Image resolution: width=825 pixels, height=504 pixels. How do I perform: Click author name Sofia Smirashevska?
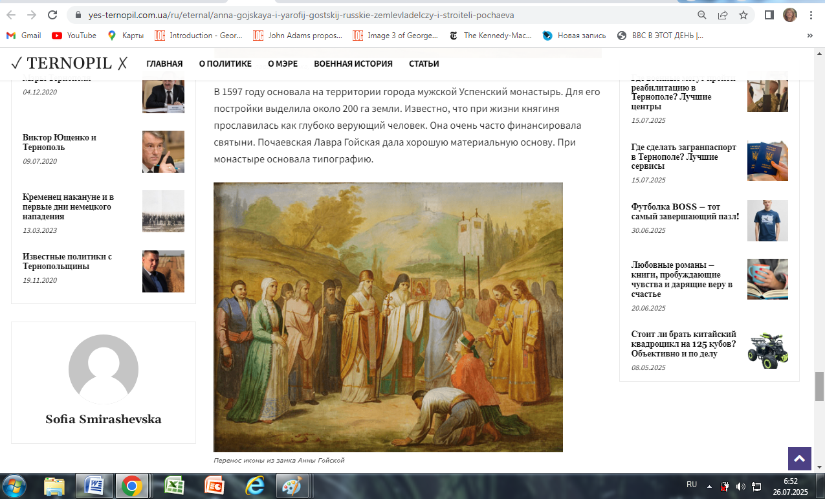104,419
